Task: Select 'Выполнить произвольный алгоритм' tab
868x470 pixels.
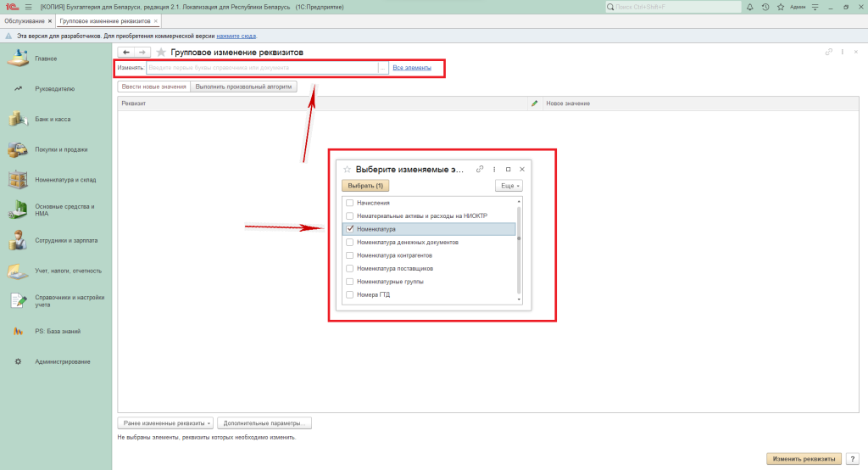Action: pos(243,87)
